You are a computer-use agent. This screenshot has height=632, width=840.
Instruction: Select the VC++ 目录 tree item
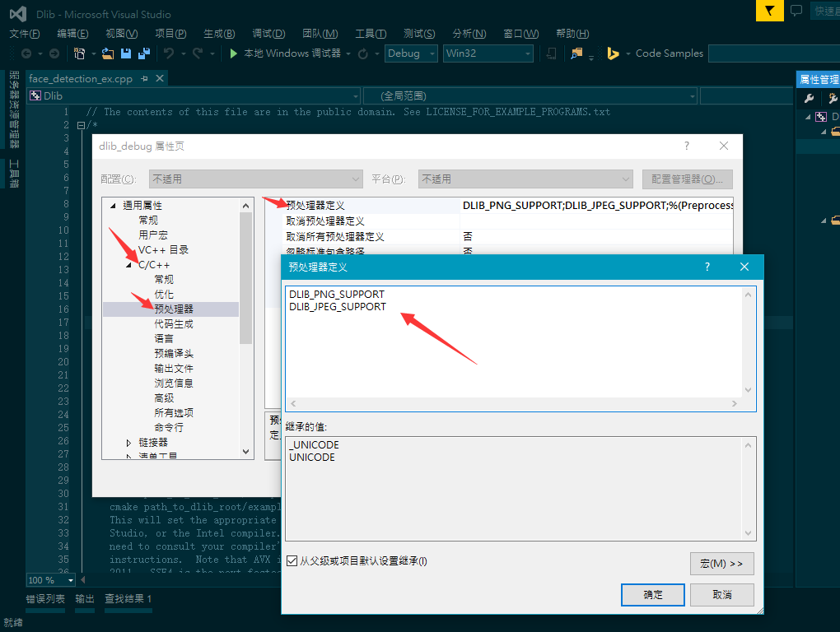pyautogui.click(x=163, y=250)
